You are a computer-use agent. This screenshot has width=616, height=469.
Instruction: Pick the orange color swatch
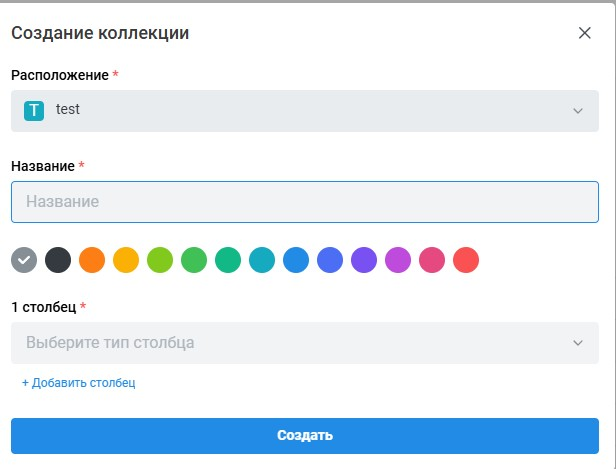pos(92,260)
